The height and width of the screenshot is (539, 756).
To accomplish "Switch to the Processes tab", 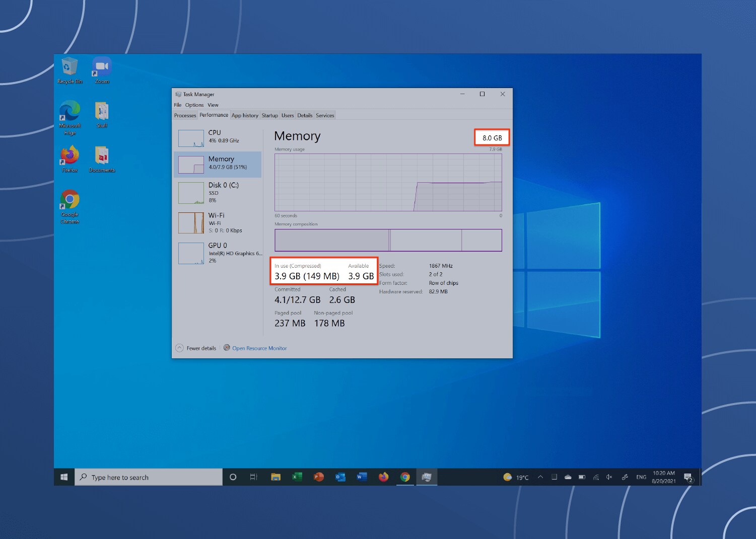I will tap(185, 115).
